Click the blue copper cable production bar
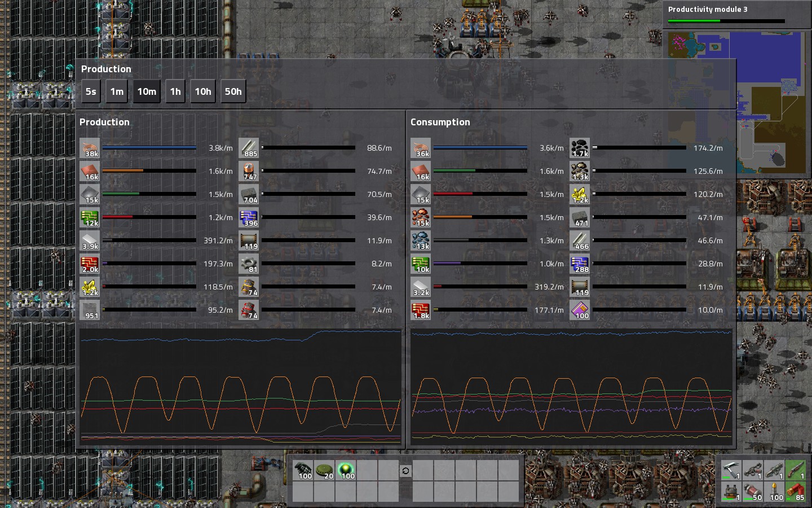Image resolution: width=812 pixels, height=508 pixels. tap(149, 148)
